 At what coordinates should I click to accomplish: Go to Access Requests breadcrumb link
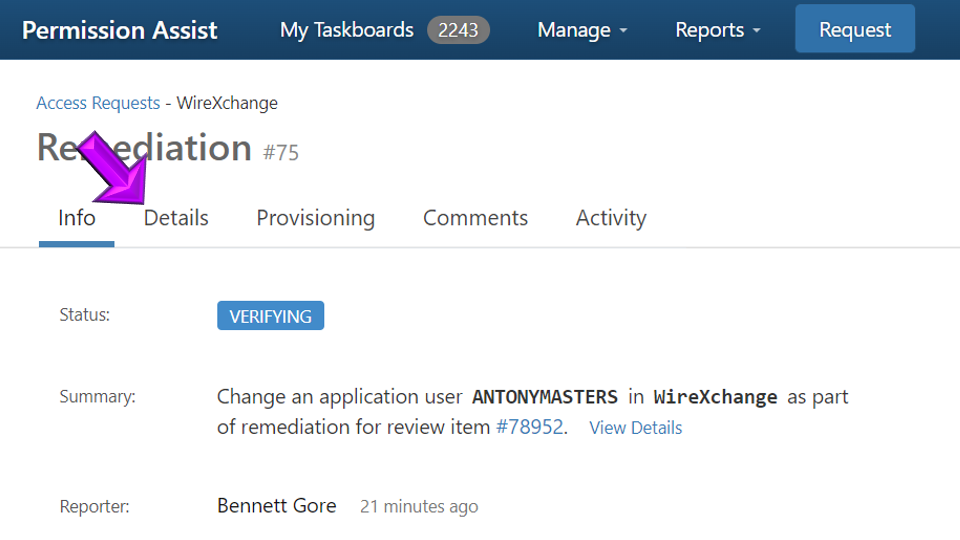(98, 103)
